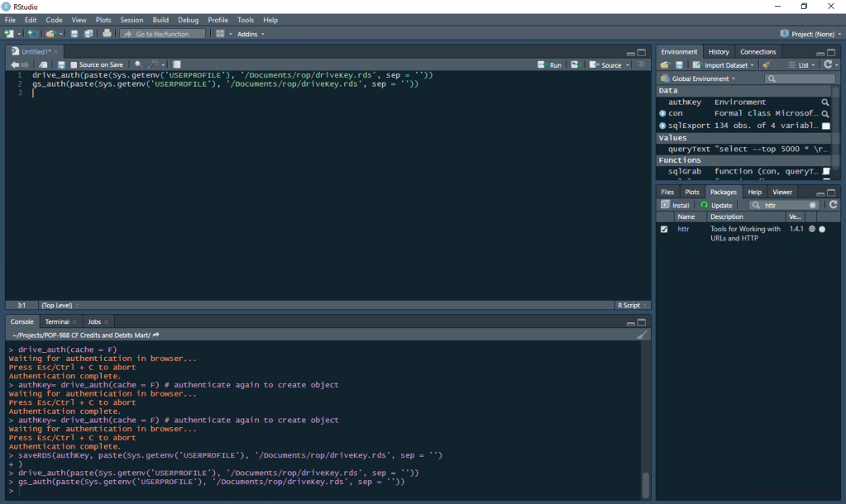Image resolution: width=846 pixels, height=504 pixels.
Task: Switch to the Terminal tab
Action: (57, 321)
